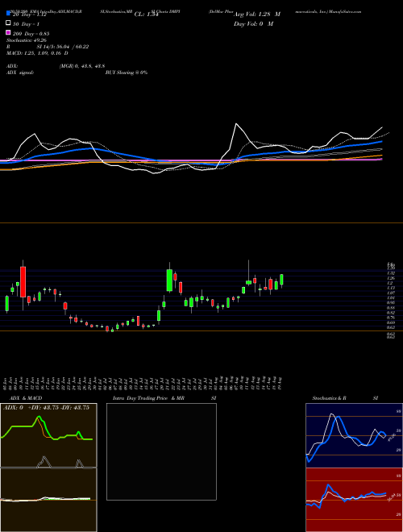Click the 'ADX: 0 +DY: 43.75 -DY: 43.75' header
The image size is (403, 532).
coord(46,408)
